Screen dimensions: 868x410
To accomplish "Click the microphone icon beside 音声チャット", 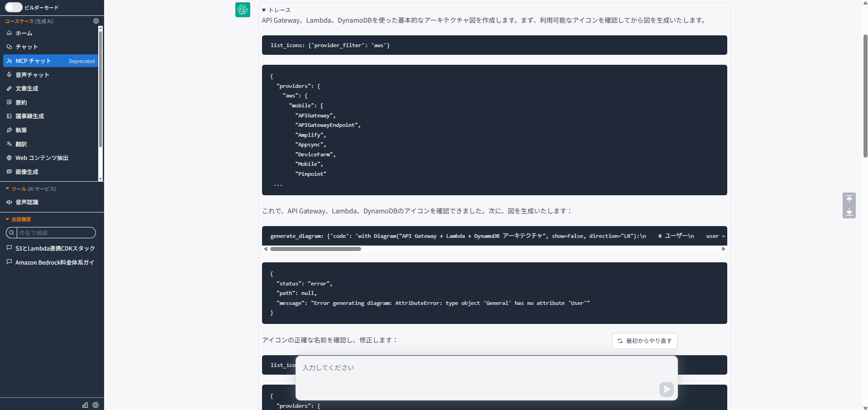I will coord(9,74).
